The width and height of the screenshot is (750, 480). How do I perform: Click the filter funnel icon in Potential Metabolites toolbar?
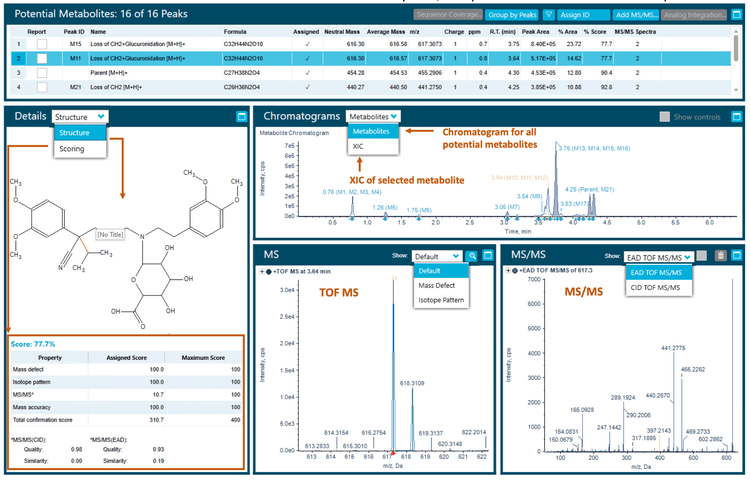pyautogui.click(x=547, y=15)
